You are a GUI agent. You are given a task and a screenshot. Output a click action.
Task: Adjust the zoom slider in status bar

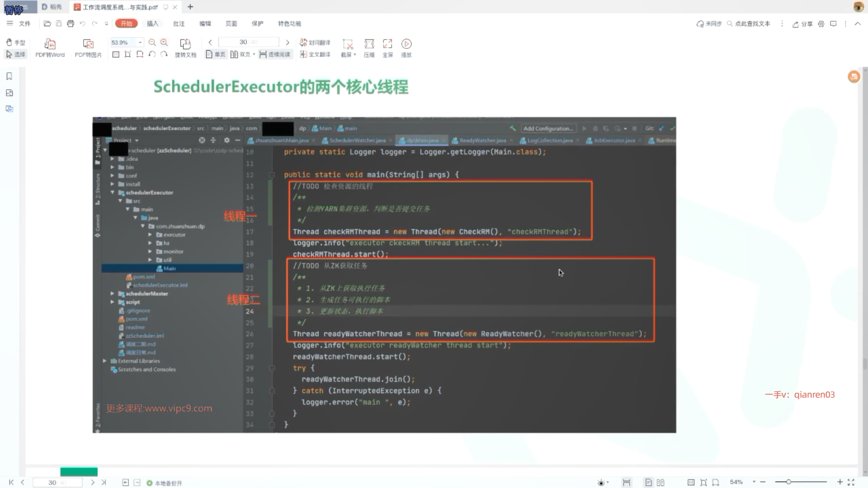(x=788, y=482)
